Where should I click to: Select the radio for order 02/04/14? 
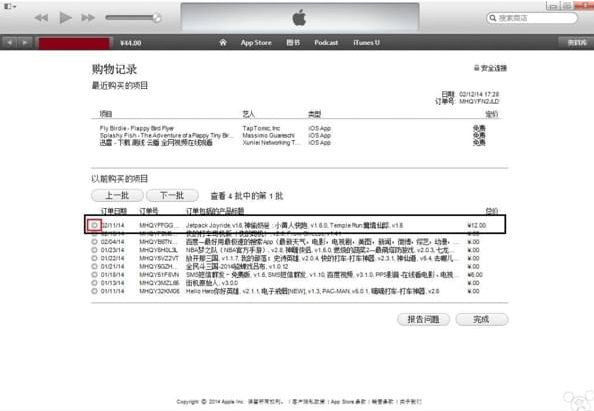click(x=94, y=242)
